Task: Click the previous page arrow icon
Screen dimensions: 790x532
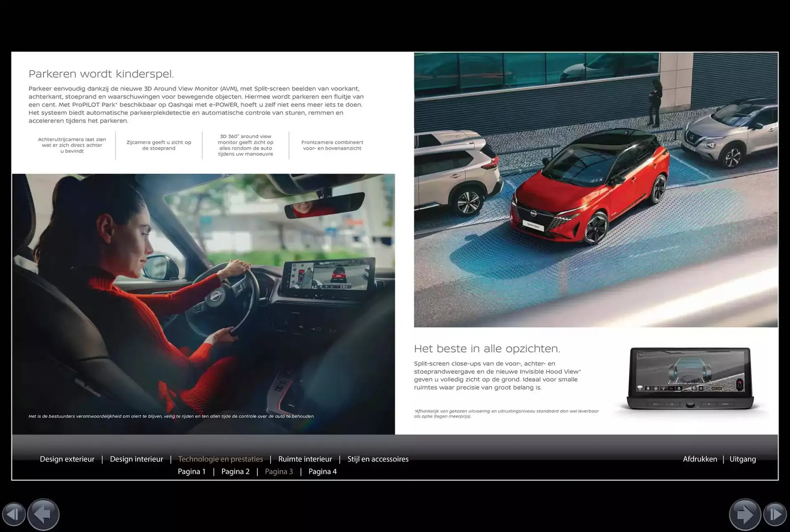Action: point(43,514)
